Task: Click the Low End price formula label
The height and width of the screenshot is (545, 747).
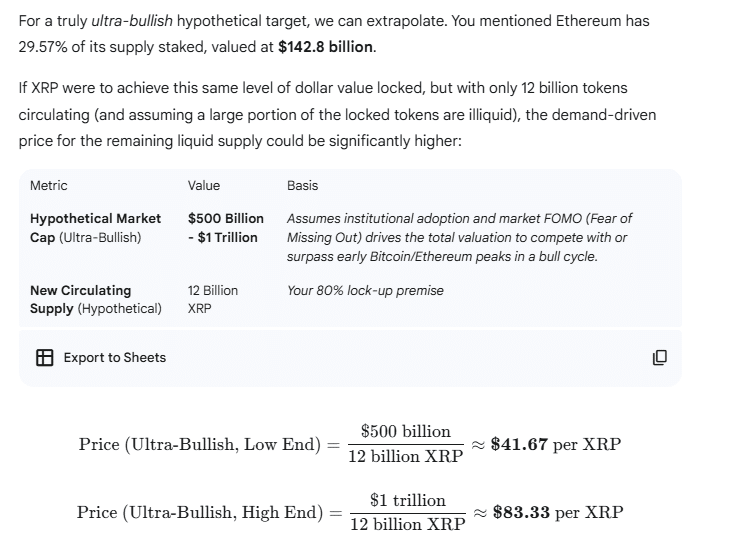Action: coord(200,444)
